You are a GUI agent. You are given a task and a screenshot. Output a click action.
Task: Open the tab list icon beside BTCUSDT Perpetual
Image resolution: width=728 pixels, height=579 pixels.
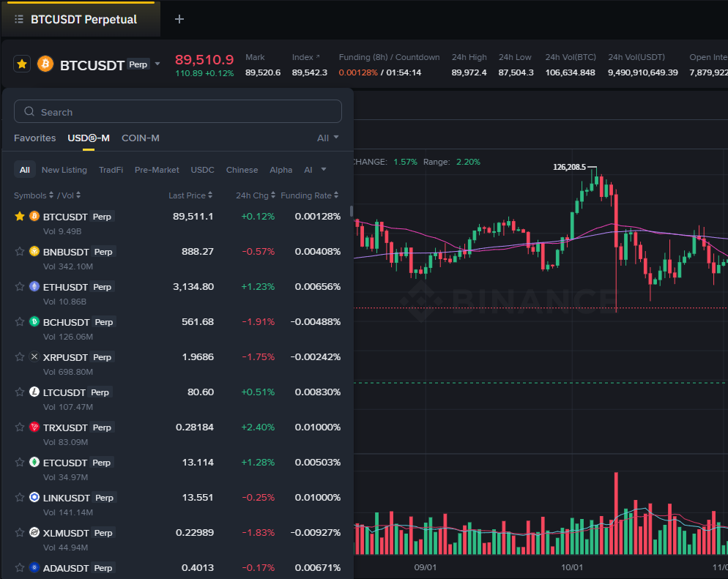pyautogui.click(x=19, y=20)
